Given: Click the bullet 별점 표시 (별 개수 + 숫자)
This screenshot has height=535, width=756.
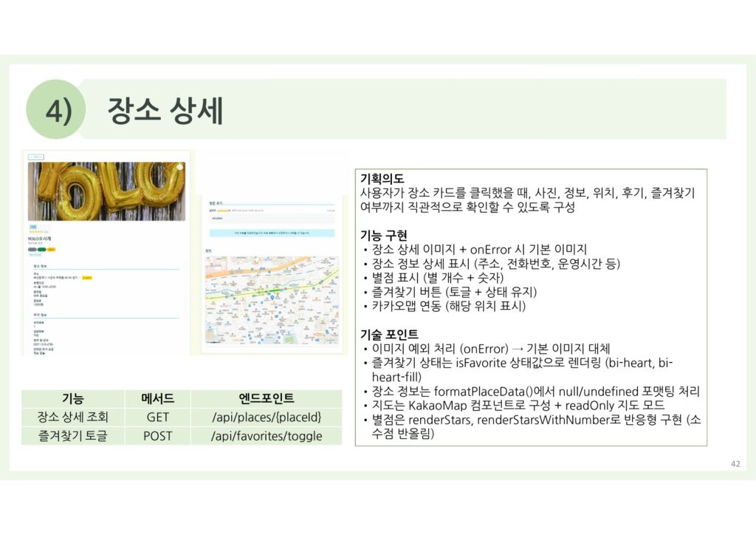Looking at the screenshot, I should tap(438, 278).
